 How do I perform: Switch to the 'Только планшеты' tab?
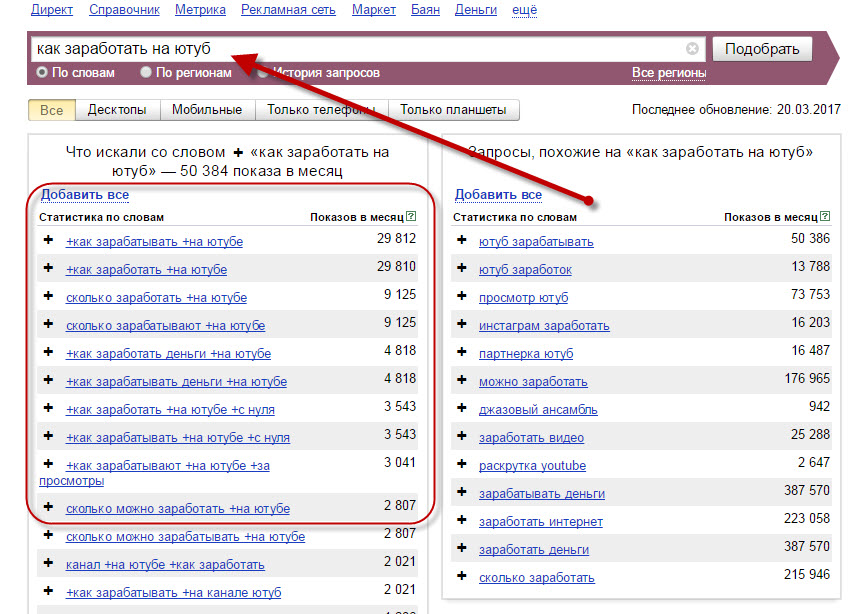453,110
